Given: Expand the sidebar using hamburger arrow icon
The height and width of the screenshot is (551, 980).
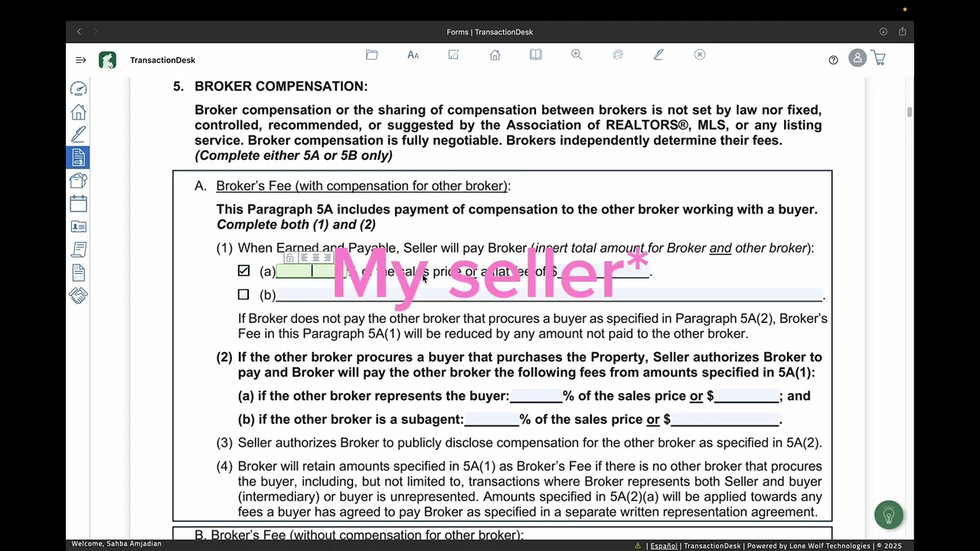Looking at the screenshot, I should 80,60.
